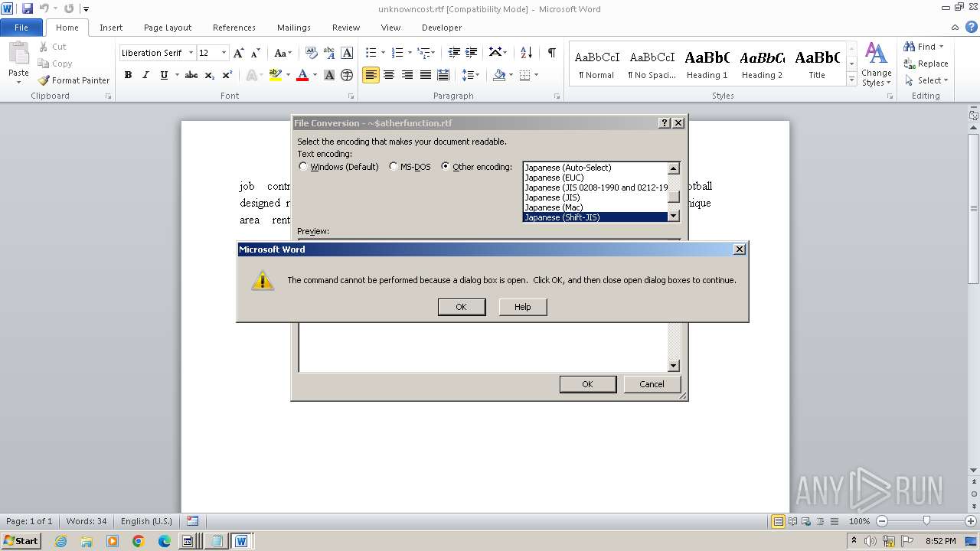Justify the text alignment
The height and width of the screenshot is (551, 980).
pyautogui.click(x=426, y=75)
